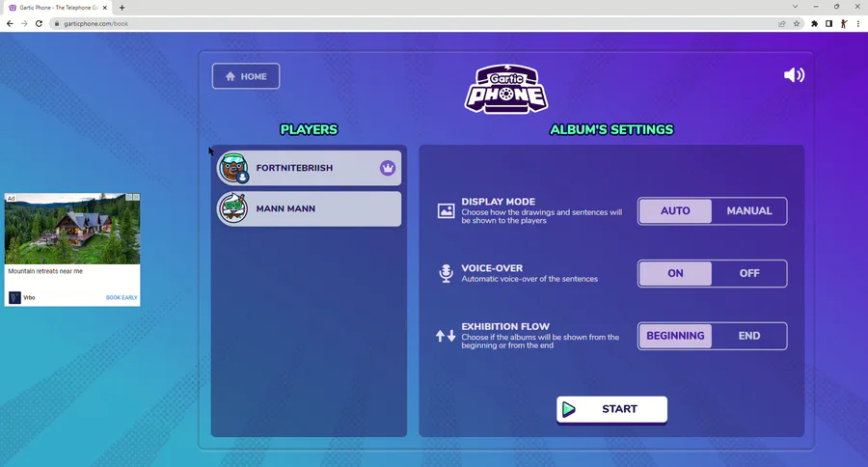Click MANN MANN's avatar
This screenshot has width=868, height=467.
click(233, 208)
